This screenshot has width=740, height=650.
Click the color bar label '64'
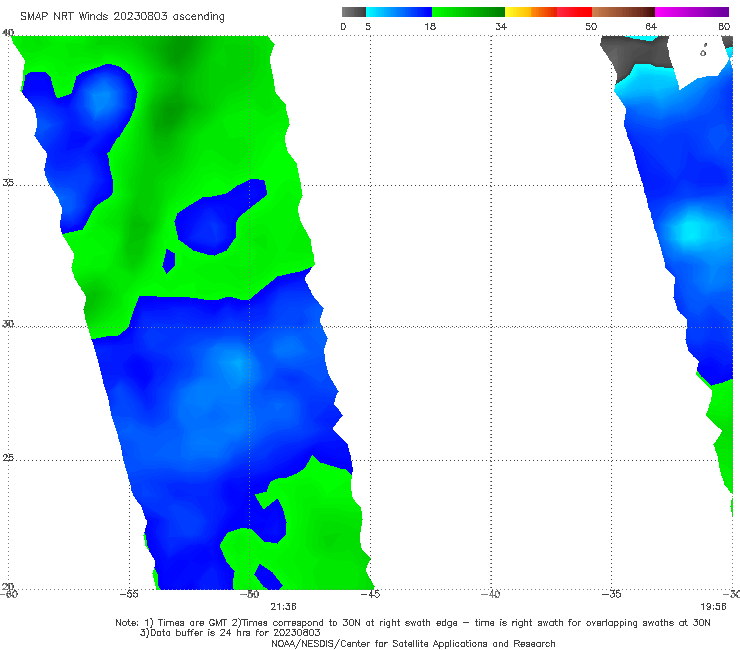651,26
